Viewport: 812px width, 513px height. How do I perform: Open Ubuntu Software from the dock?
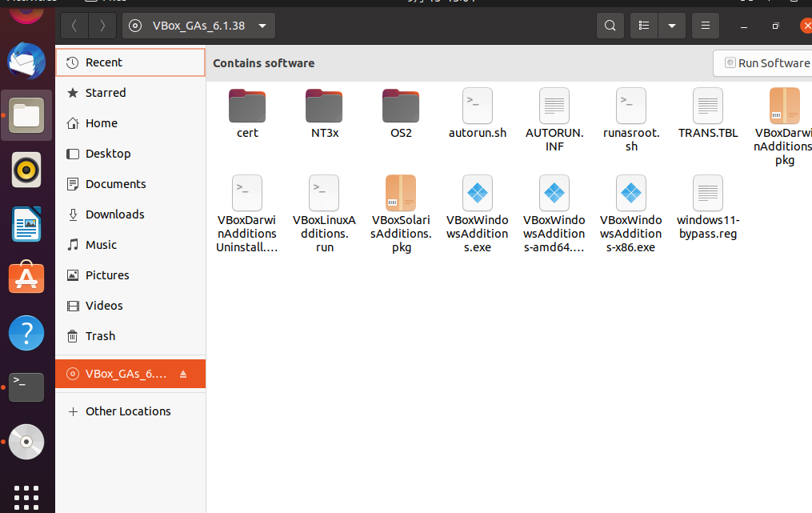tap(26, 279)
